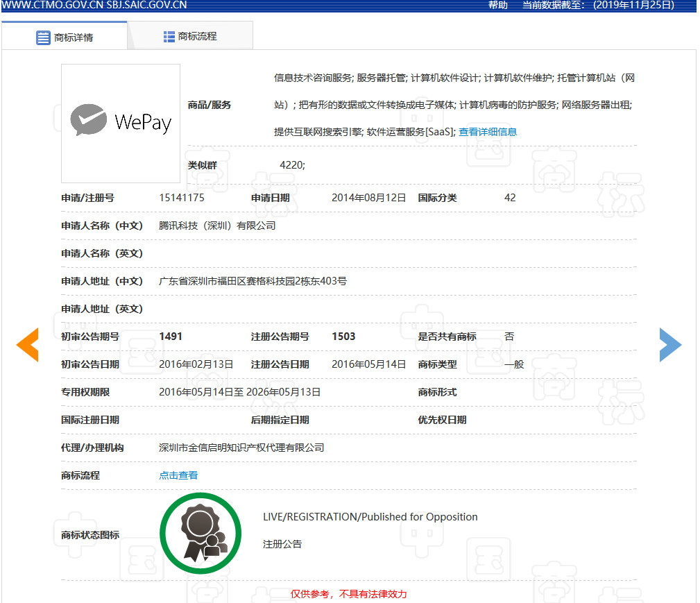Click the 商品/服务 field label
This screenshot has width=700, height=603.
[209, 105]
